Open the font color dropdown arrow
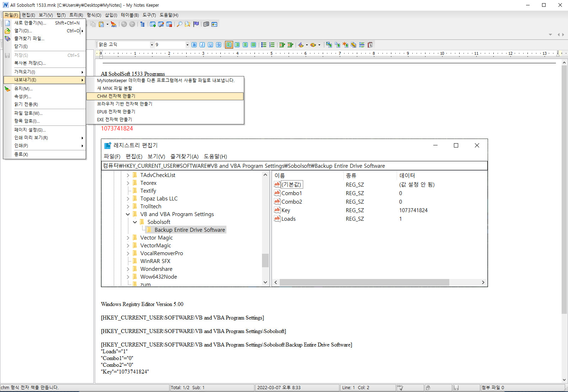Viewport: 568px width, 392px height. click(307, 45)
